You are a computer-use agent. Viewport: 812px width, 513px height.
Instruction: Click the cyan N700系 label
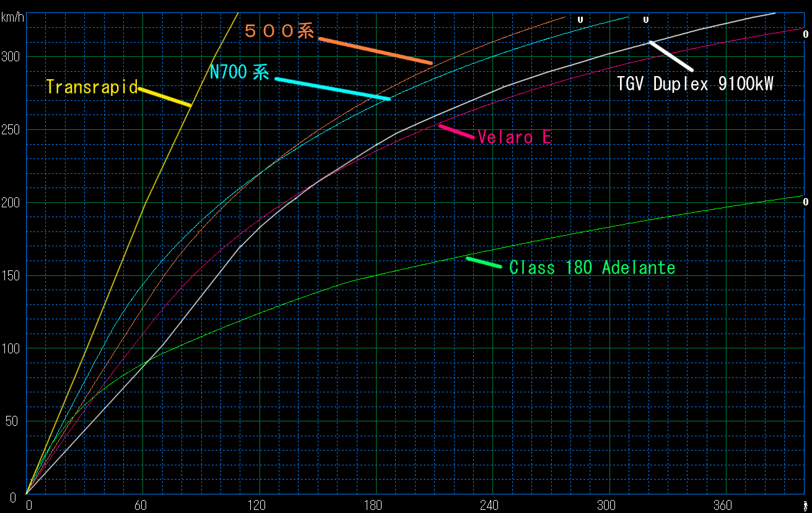tap(239, 72)
